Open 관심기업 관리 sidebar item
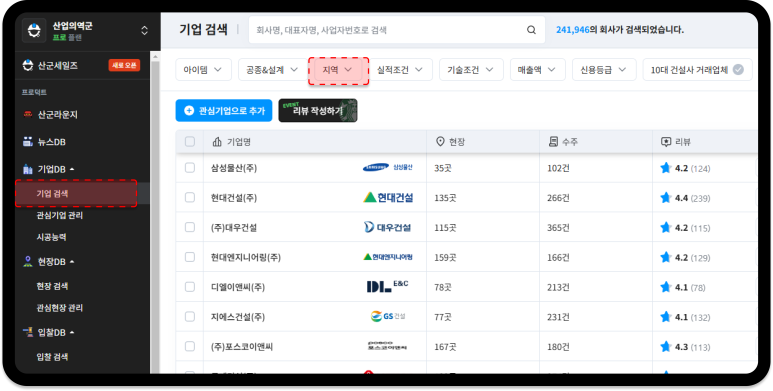The height and width of the screenshot is (391, 773). click(x=60, y=215)
